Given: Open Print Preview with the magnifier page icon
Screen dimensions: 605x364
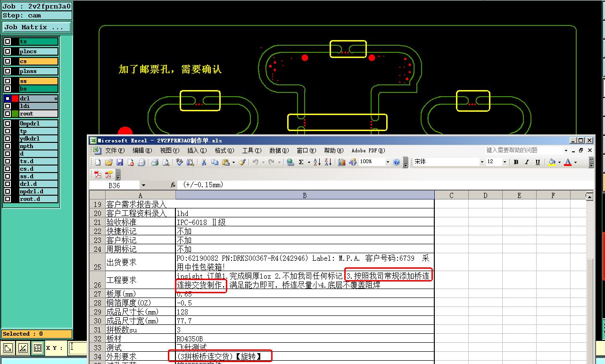Looking at the screenshot, I should pyautogui.click(x=166, y=162).
